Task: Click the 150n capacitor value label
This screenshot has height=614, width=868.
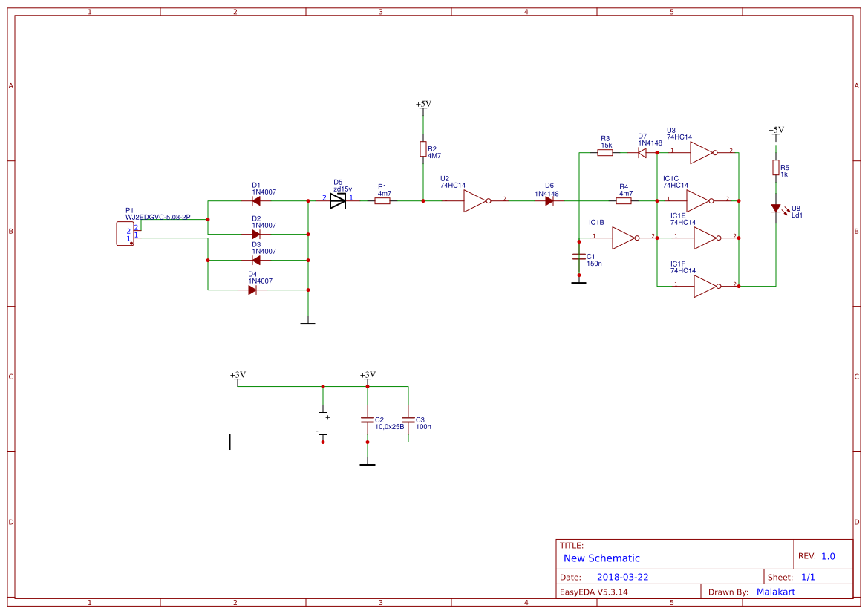Action: click(x=594, y=264)
